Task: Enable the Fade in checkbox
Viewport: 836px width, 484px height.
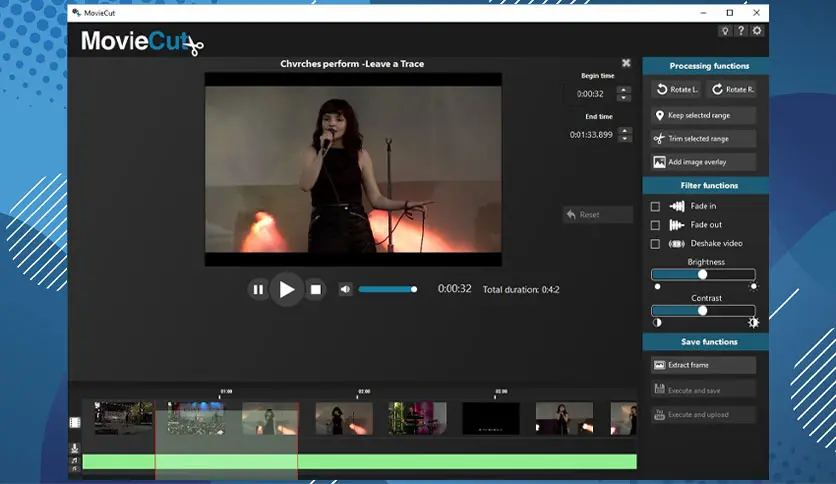Action: tap(655, 206)
